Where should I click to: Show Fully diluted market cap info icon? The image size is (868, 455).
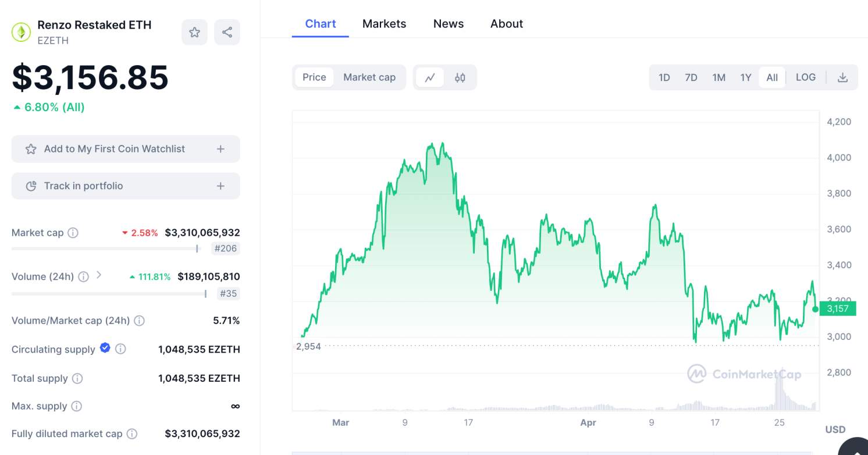pyautogui.click(x=132, y=434)
